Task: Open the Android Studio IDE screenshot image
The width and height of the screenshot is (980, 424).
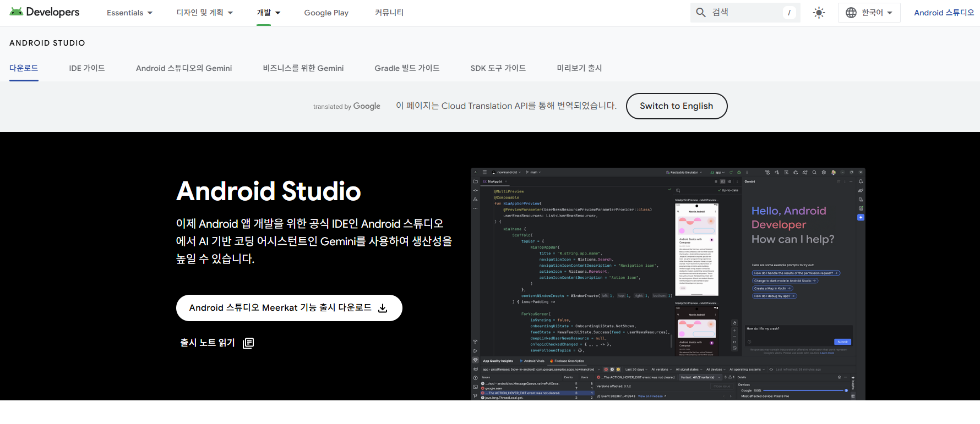Action: pos(668,284)
